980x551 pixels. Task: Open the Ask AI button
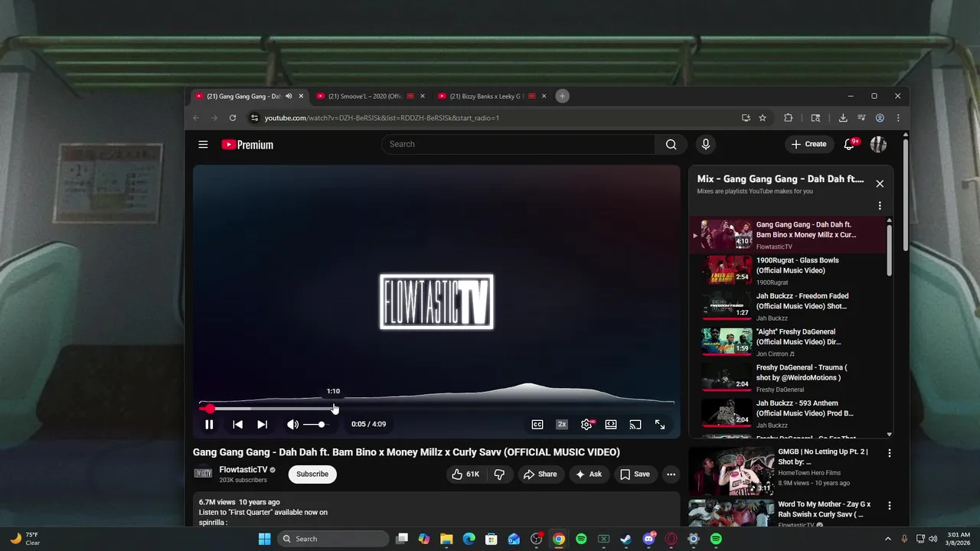tap(589, 474)
